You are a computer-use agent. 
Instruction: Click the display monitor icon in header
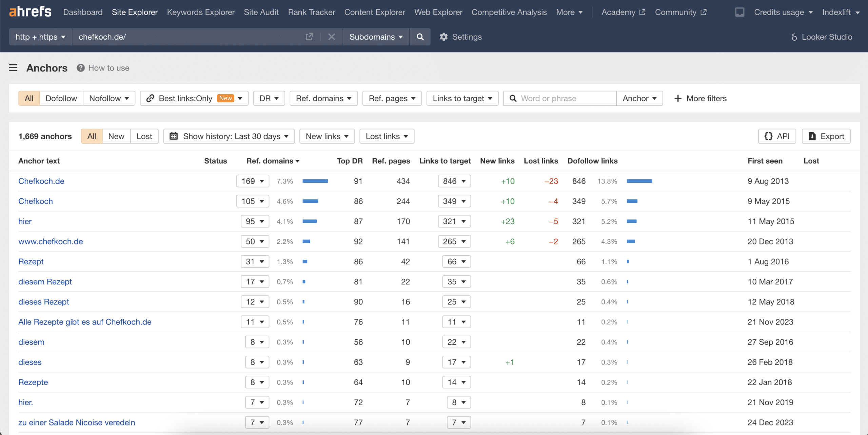coord(739,12)
